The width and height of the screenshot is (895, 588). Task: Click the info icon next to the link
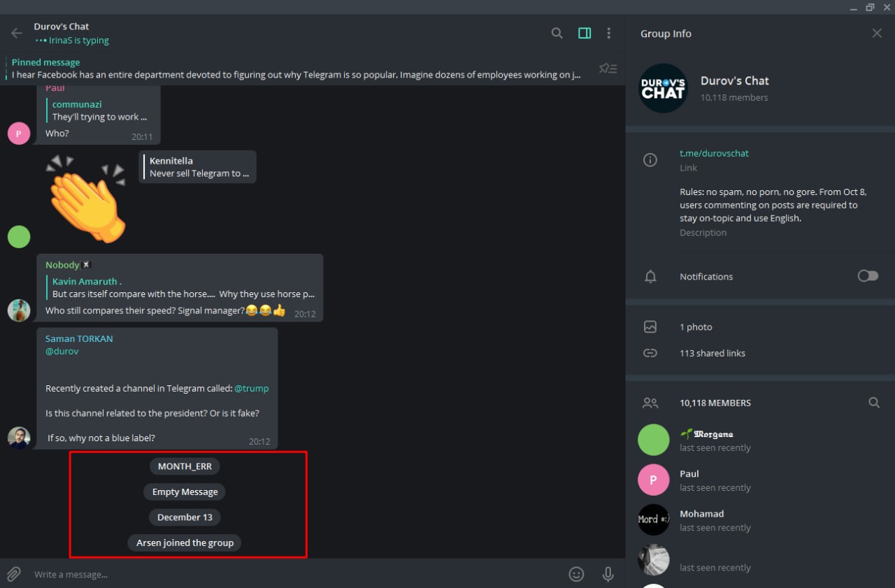(650, 160)
